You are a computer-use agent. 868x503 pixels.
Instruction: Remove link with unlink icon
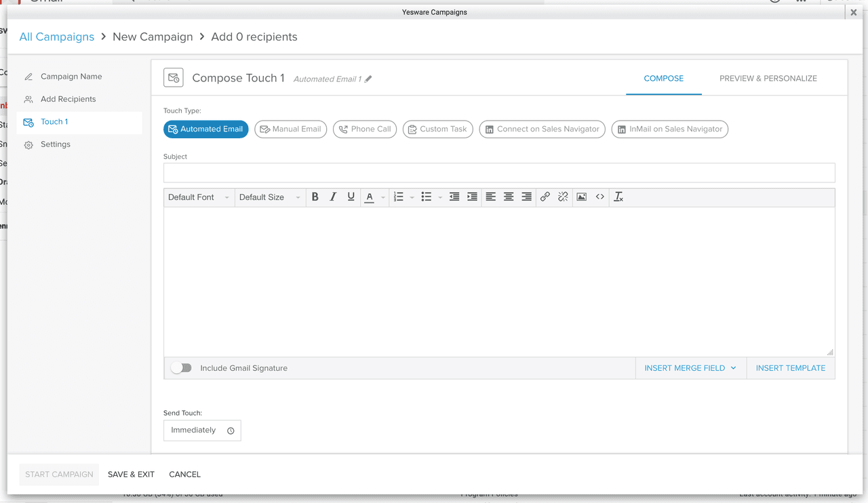563,197
